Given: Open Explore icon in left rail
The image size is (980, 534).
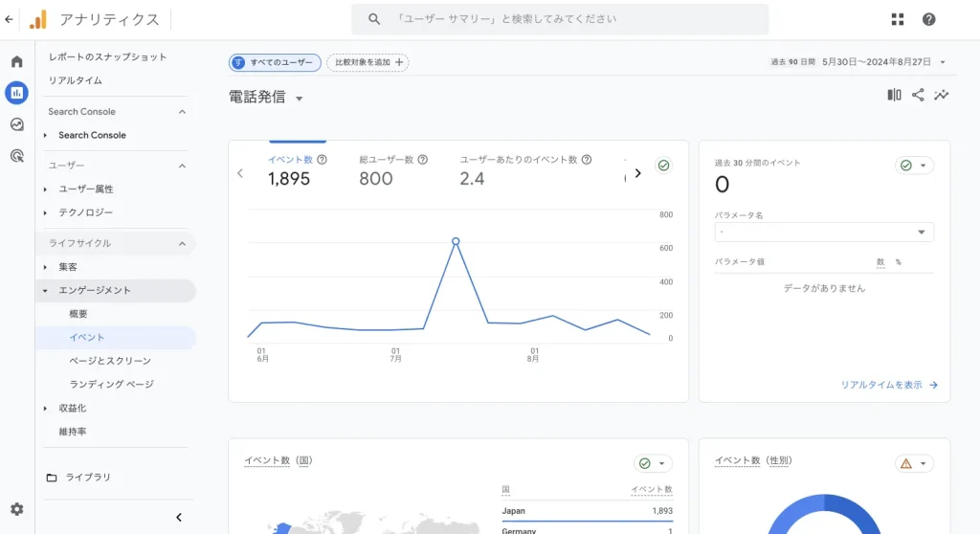Looking at the screenshot, I should 17,124.
